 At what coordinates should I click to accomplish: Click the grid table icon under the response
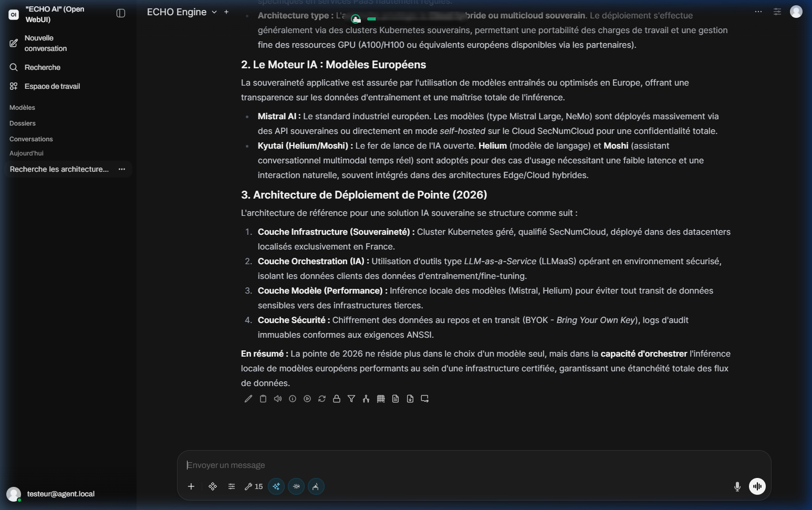pos(381,399)
